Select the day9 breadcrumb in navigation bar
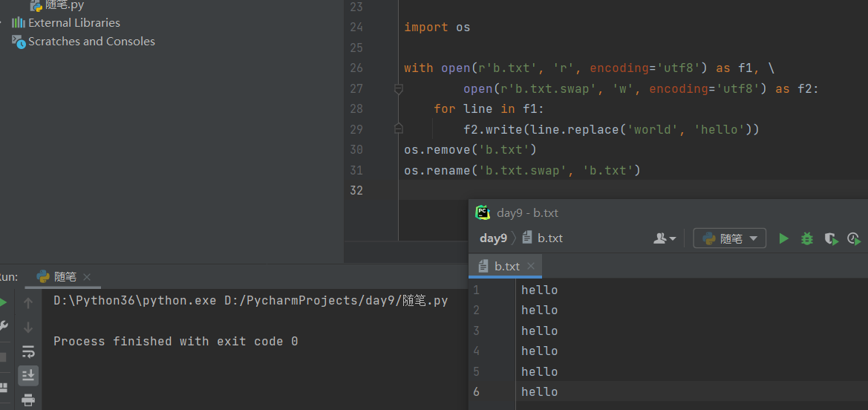Image resolution: width=868 pixels, height=410 pixels. coord(493,239)
